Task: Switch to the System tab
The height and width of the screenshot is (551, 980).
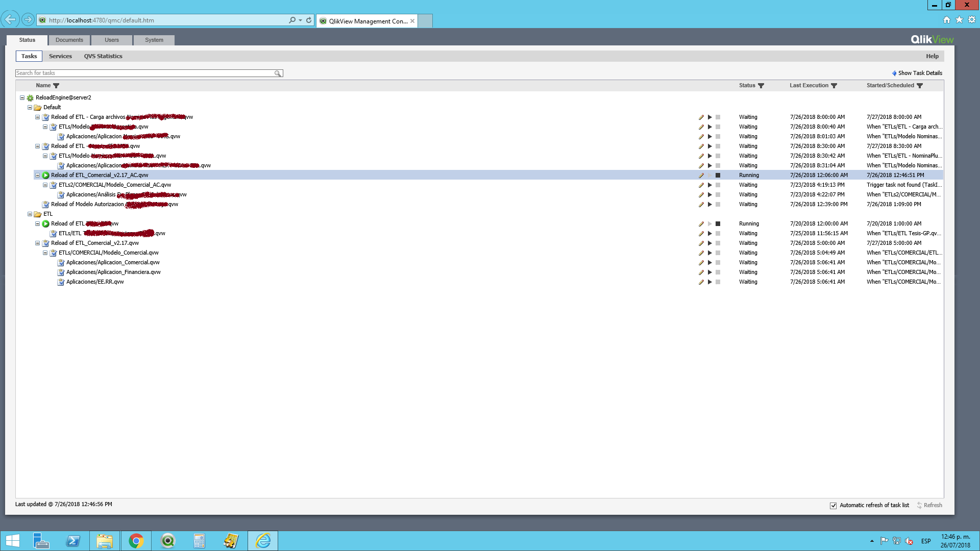Action: [x=154, y=40]
